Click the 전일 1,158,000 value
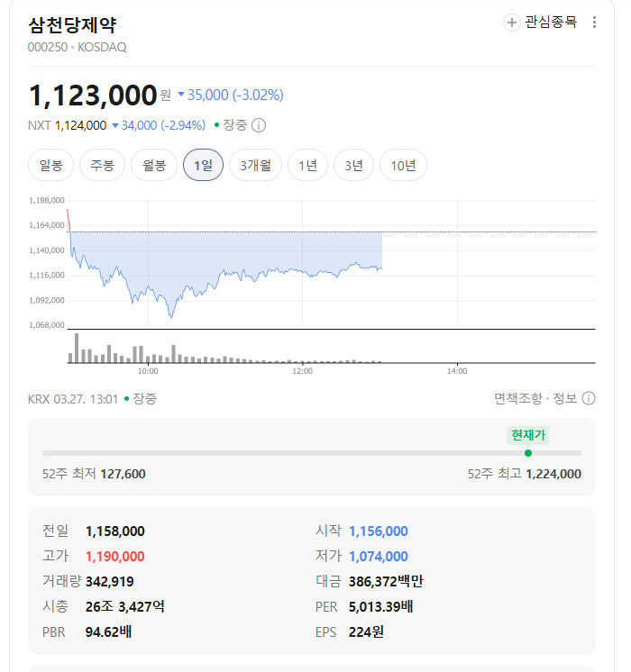This screenshot has height=672, width=631. (x=115, y=531)
